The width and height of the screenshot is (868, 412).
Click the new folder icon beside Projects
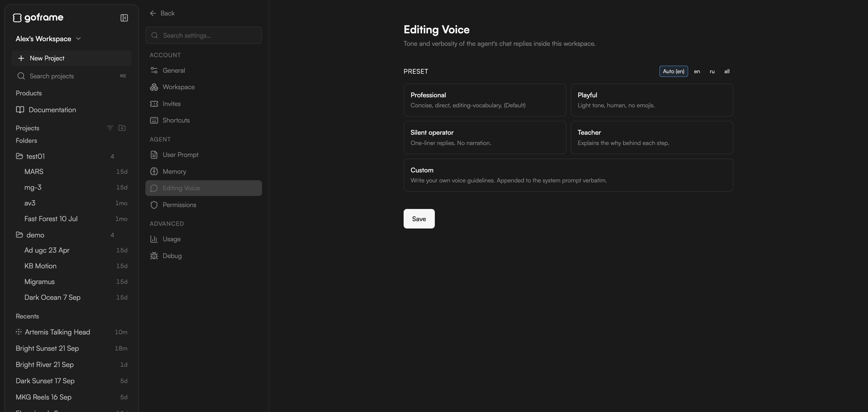click(122, 128)
